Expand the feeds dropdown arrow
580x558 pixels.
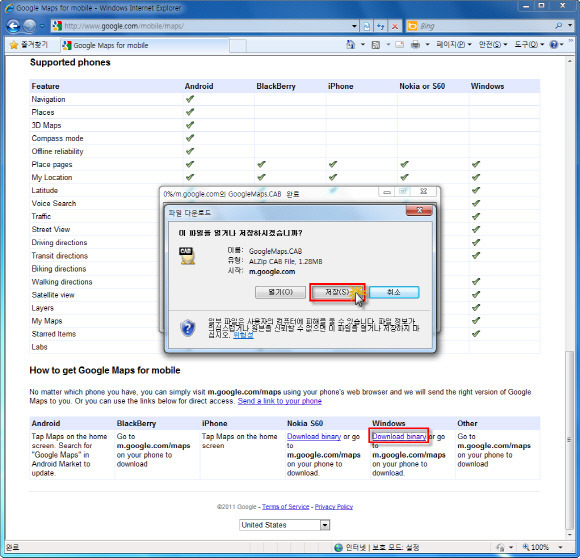[388, 45]
